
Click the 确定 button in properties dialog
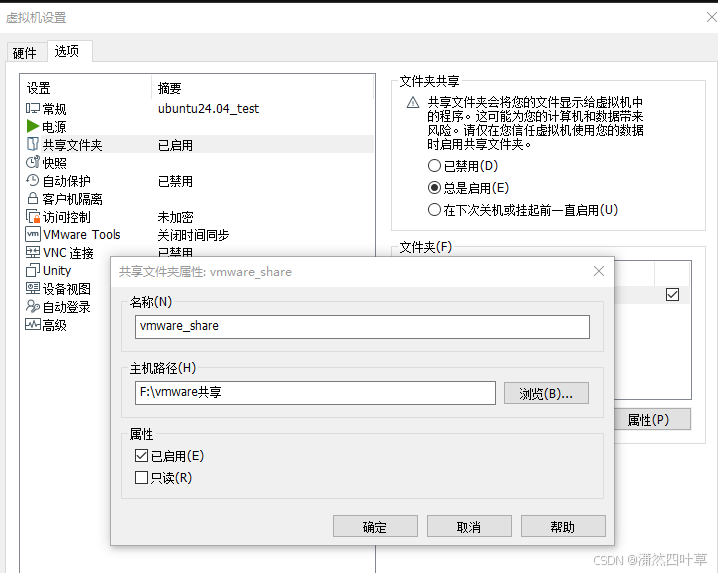(375, 526)
